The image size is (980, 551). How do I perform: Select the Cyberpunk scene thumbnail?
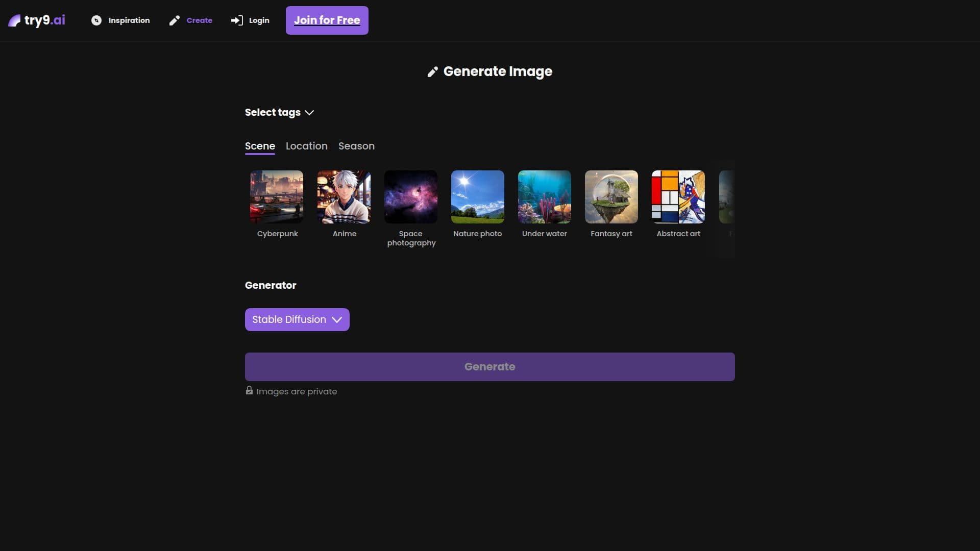tap(277, 197)
